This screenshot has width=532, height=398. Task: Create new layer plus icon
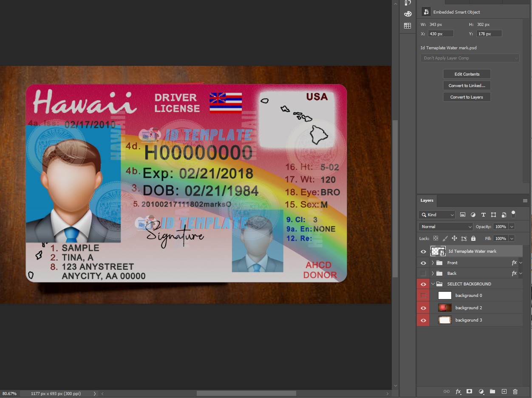[504, 392]
